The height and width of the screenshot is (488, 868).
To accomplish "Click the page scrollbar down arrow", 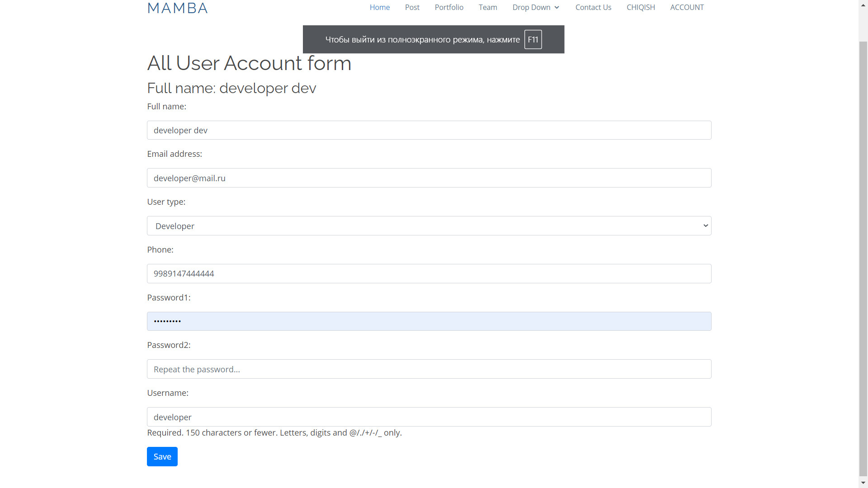I will click(863, 483).
